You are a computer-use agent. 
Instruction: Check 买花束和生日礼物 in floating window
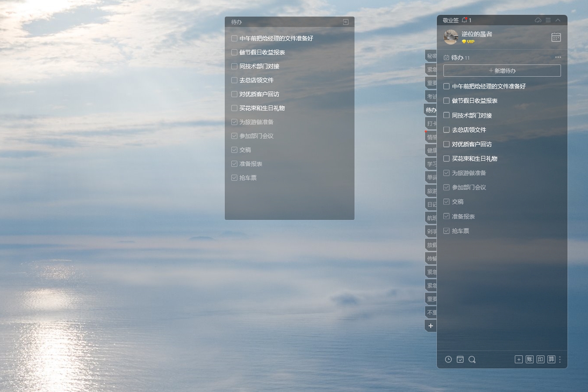pyautogui.click(x=234, y=108)
